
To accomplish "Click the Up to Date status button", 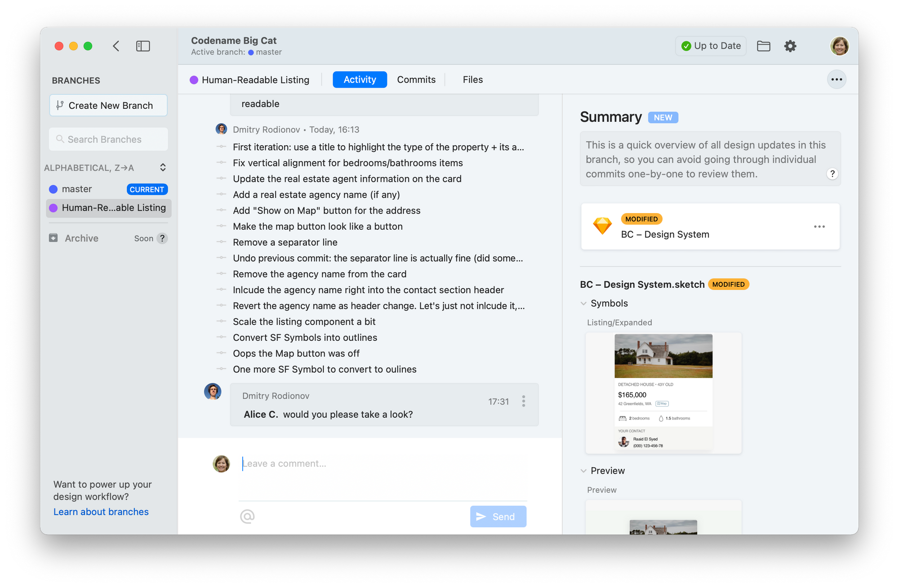I will [x=711, y=46].
